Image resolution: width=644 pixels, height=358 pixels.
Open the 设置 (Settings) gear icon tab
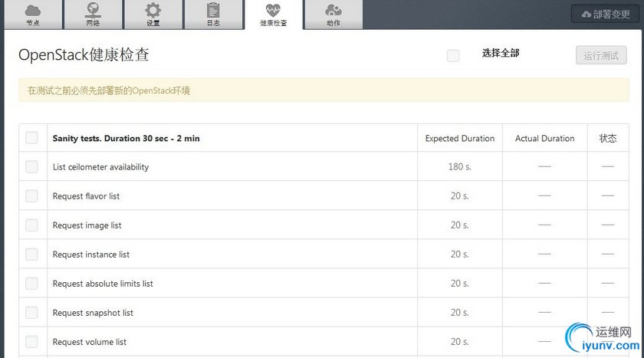[153, 15]
